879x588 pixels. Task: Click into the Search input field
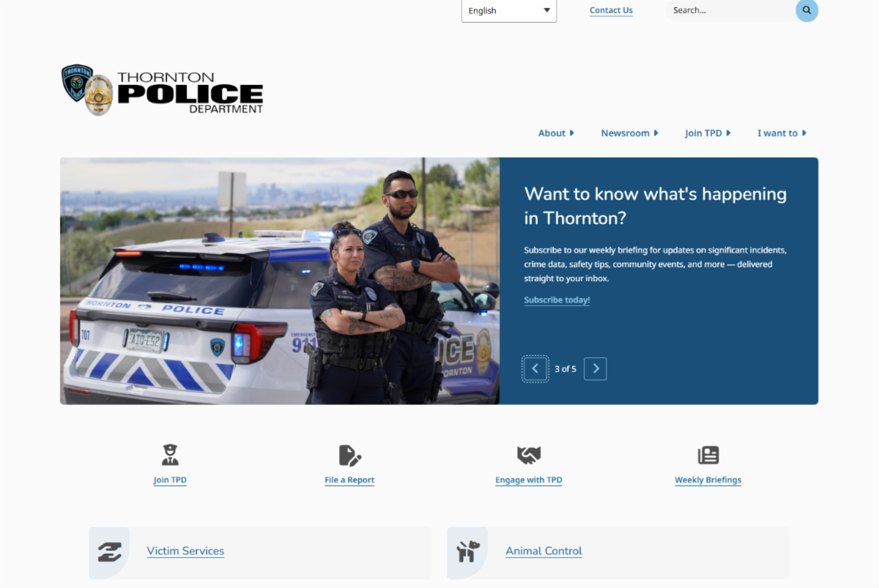pyautogui.click(x=730, y=10)
